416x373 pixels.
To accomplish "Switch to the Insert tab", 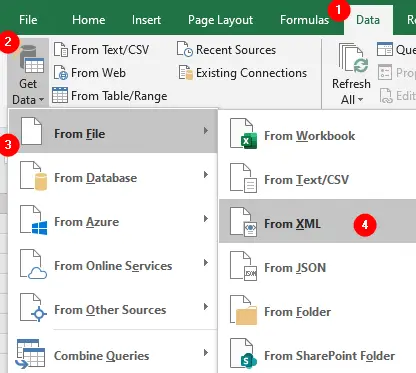I will point(146,20).
